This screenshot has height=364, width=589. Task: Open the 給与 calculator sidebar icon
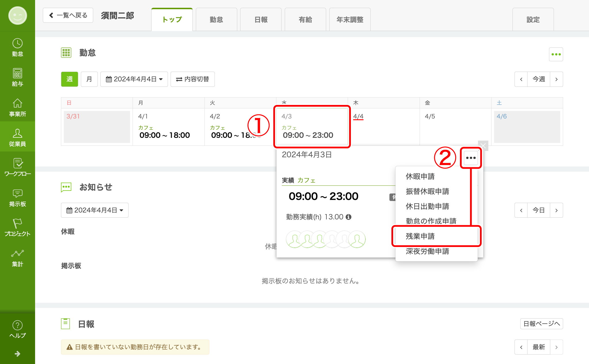click(18, 77)
